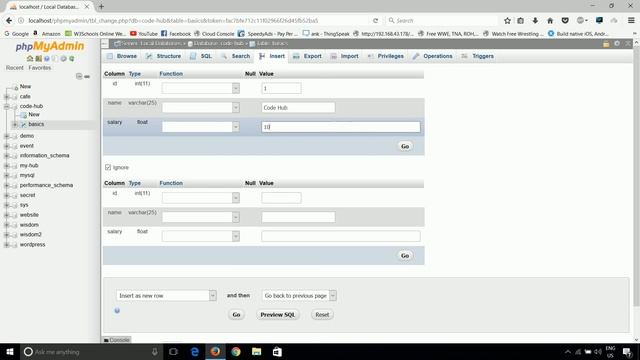640x360 pixels.
Task: Open Function dropdown for first id row
Action: (200, 88)
